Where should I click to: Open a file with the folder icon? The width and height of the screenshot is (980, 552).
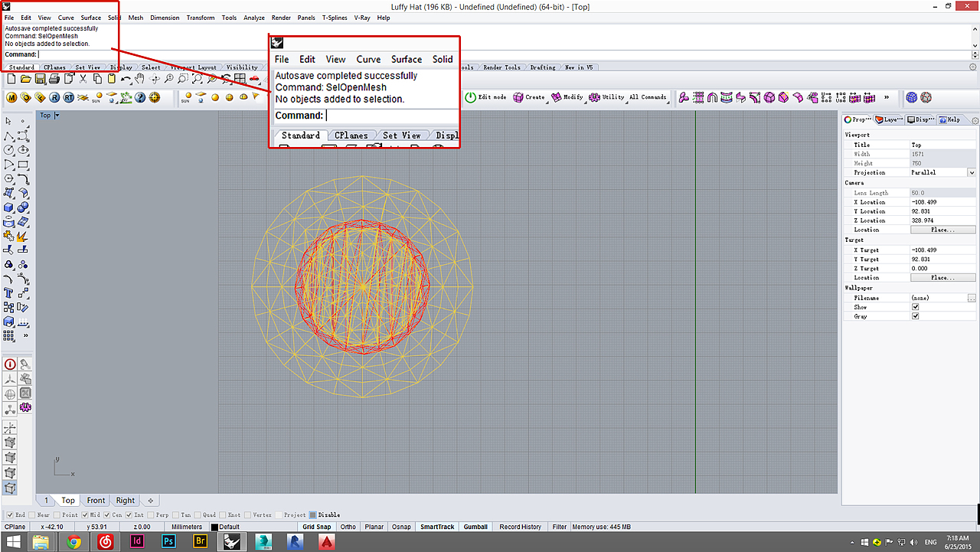(x=25, y=79)
